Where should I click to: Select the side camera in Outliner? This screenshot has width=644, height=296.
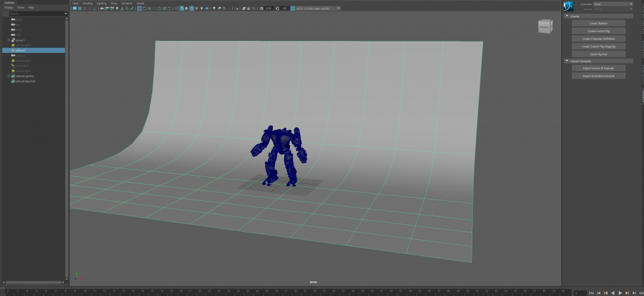(x=18, y=35)
